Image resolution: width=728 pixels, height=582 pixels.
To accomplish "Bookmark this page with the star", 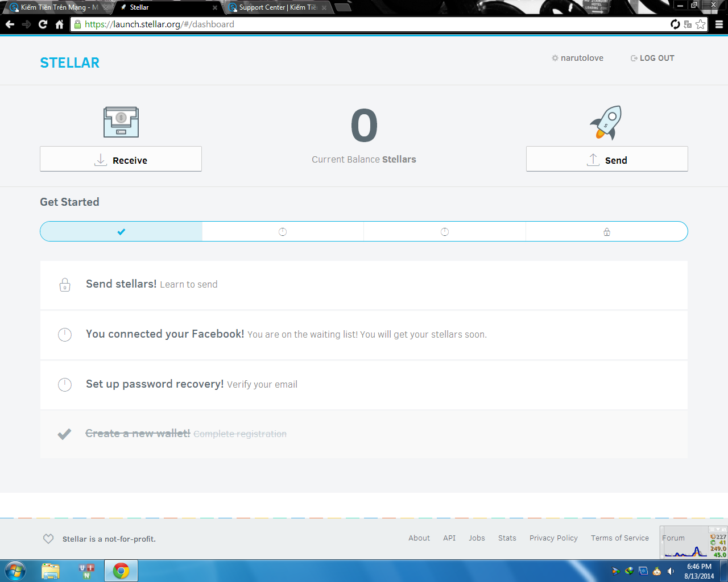I will point(701,24).
